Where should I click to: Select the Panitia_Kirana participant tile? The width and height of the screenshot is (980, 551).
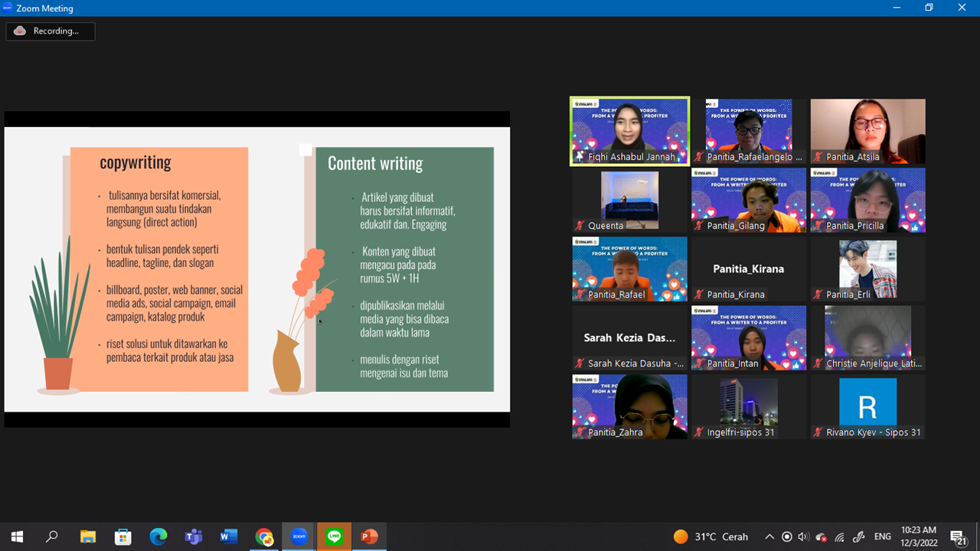coord(748,269)
